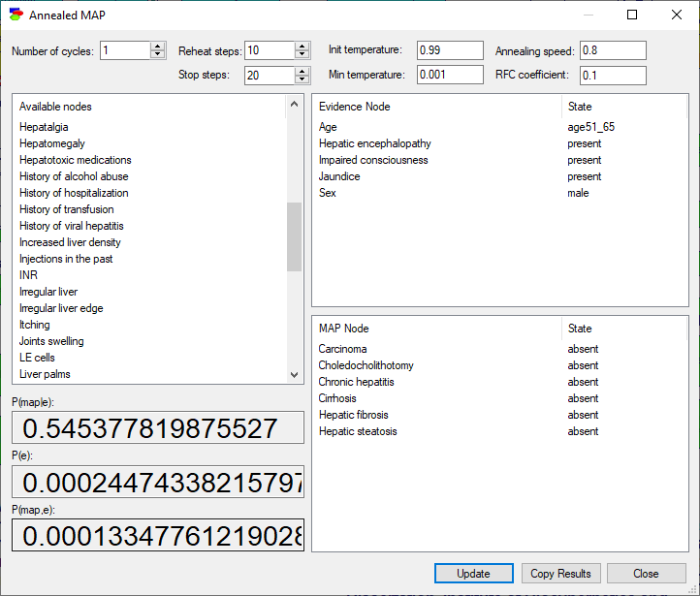Click the Close button at bottom

[x=646, y=574]
